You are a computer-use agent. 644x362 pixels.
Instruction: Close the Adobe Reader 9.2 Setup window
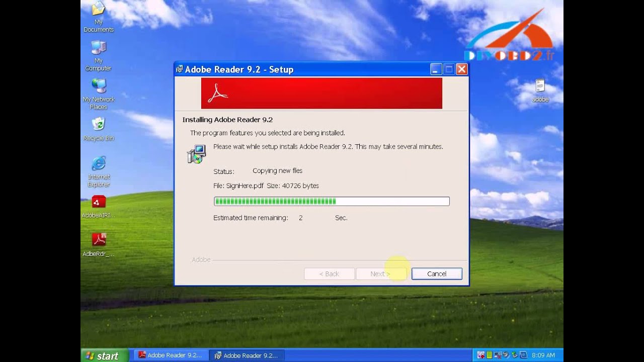461,69
